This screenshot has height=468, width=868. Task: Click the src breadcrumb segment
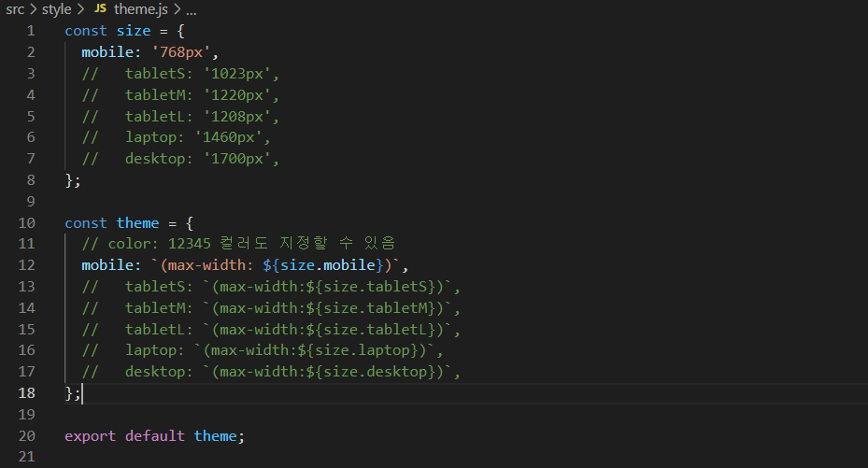coord(15,9)
